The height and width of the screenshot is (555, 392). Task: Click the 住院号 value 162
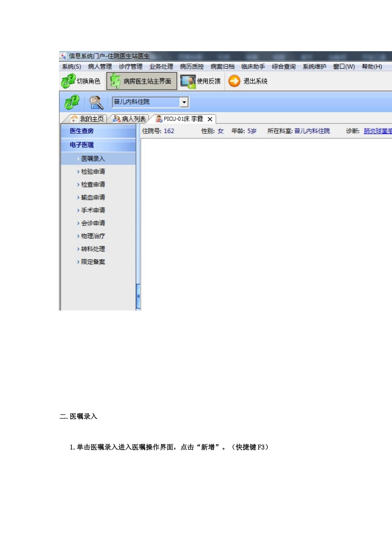pos(169,131)
